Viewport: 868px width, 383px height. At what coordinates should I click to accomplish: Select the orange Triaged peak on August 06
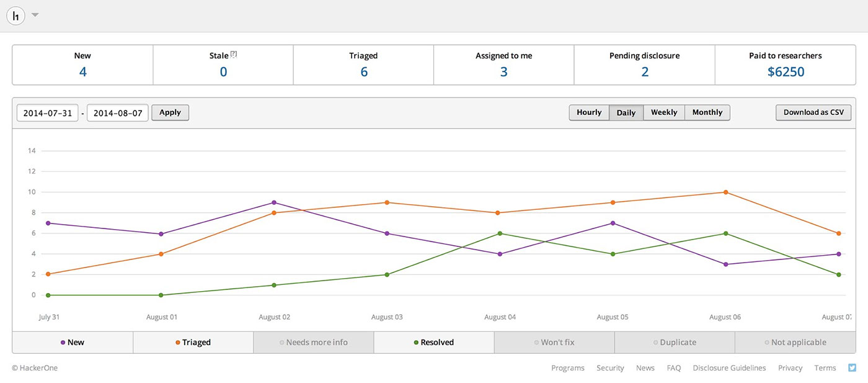click(x=725, y=192)
